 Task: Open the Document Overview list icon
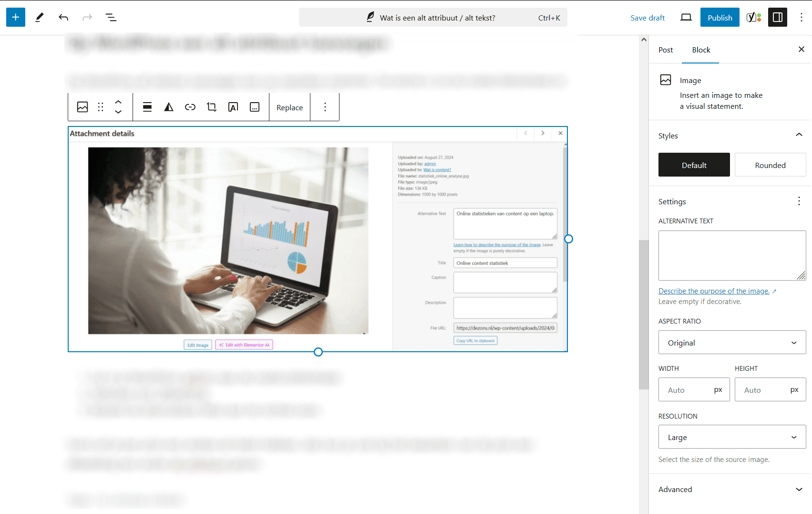pos(111,18)
